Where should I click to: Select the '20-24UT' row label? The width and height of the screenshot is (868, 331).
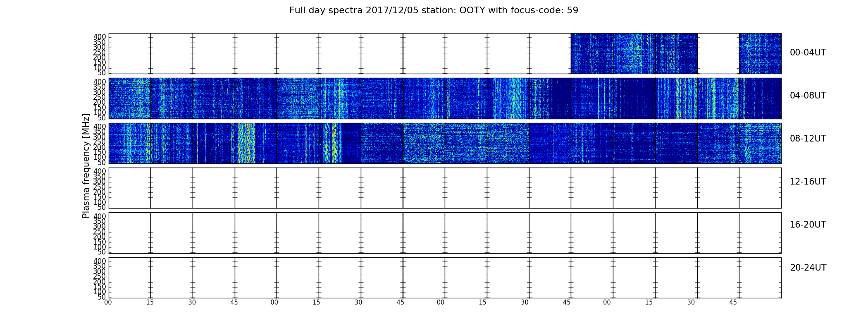pos(808,268)
